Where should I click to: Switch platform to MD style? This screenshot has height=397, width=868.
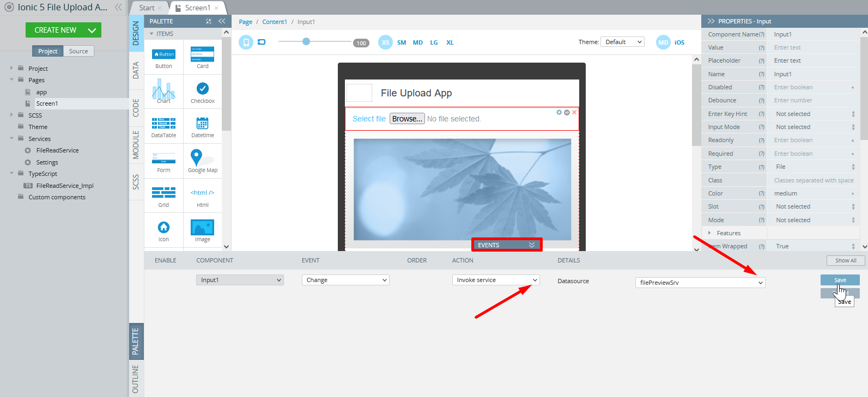[x=663, y=42]
